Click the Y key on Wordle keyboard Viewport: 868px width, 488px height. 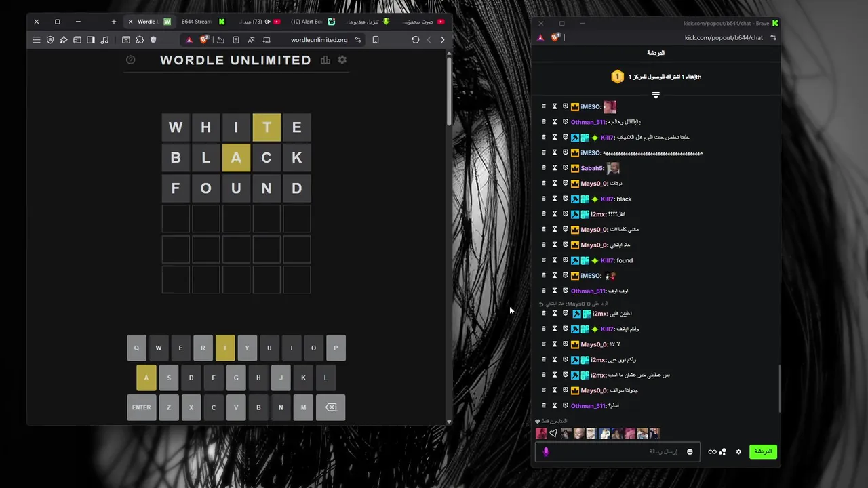[x=247, y=348]
